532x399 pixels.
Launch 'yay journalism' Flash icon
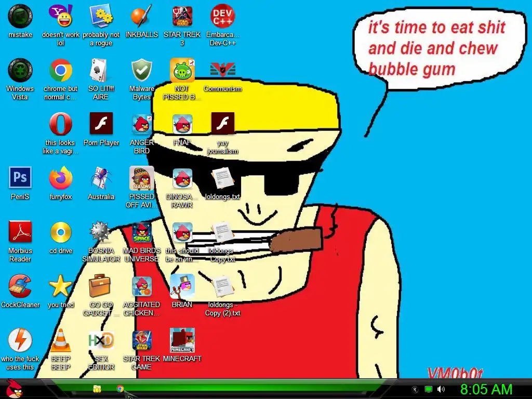tap(222, 124)
